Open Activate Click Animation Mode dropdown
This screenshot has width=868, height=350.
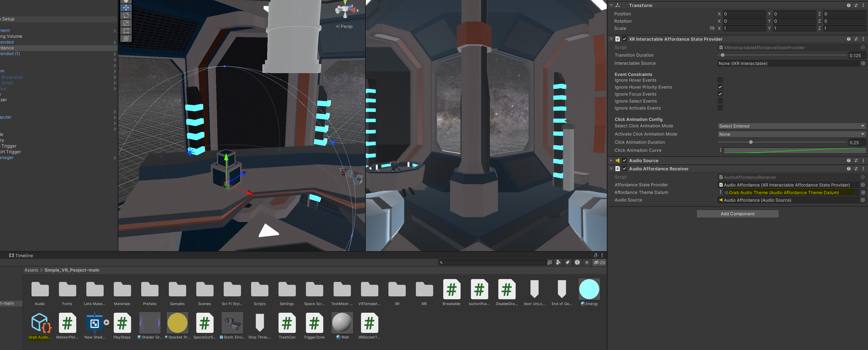point(791,134)
